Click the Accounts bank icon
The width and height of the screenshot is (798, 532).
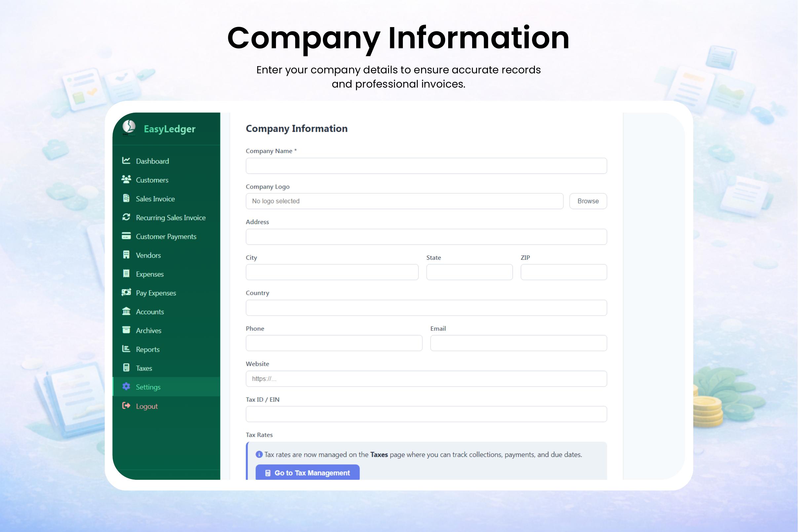[126, 311]
